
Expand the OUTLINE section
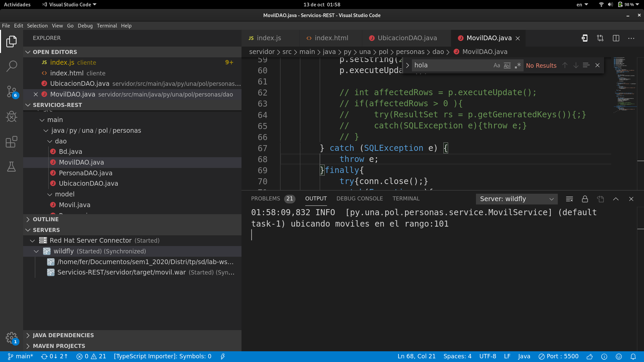(x=46, y=219)
